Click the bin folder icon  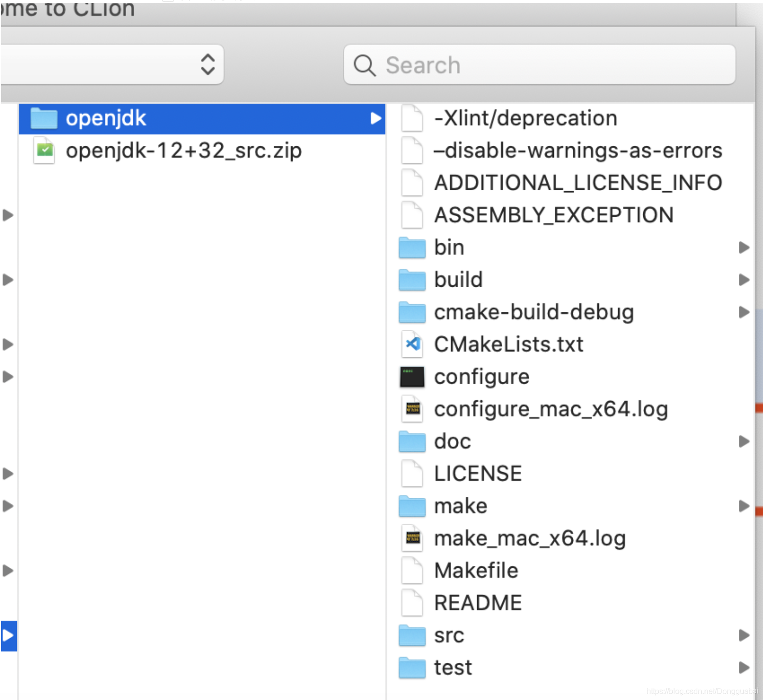pos(412,248)
